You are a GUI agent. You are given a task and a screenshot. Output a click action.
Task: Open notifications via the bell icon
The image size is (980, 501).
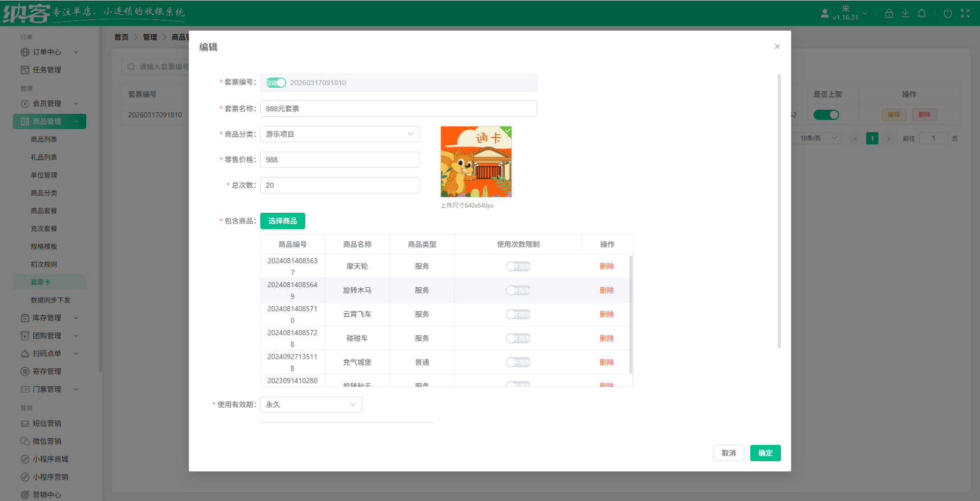click(x=922, y=13)
